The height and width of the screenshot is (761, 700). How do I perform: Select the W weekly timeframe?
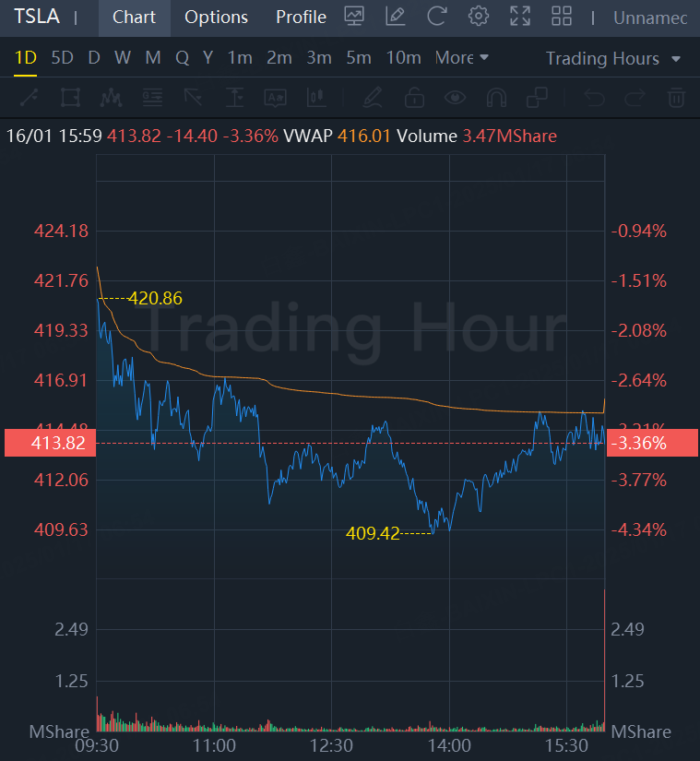pyautogui.click(x=123, y=58)
